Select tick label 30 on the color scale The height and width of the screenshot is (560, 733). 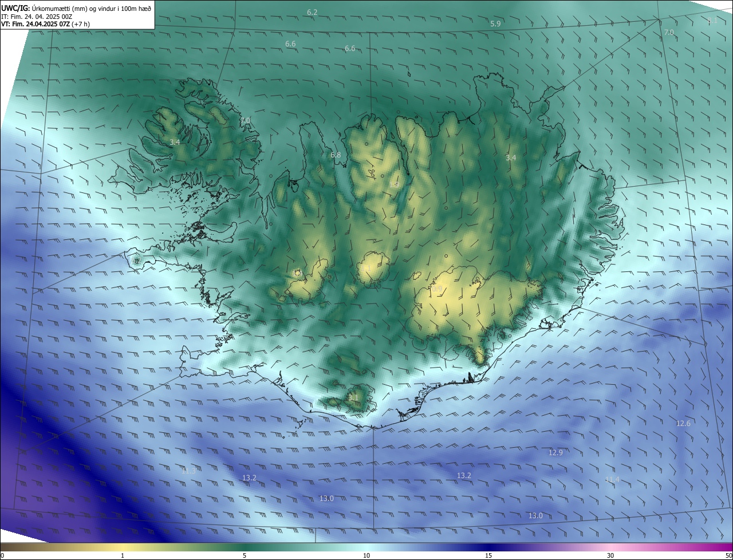point(610,555)
